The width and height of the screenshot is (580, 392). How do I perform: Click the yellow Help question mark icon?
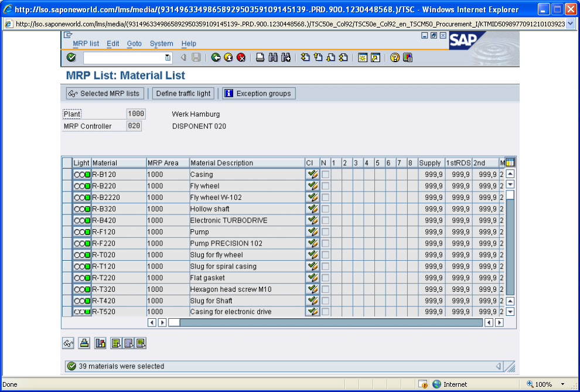pyautogui.click(x=395, y=57)
